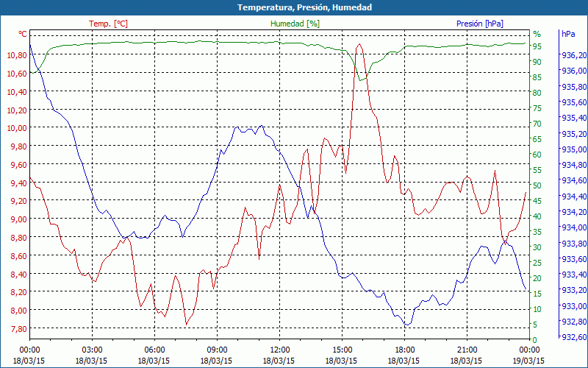Click the 30 humidity axis value

[537, 247]
